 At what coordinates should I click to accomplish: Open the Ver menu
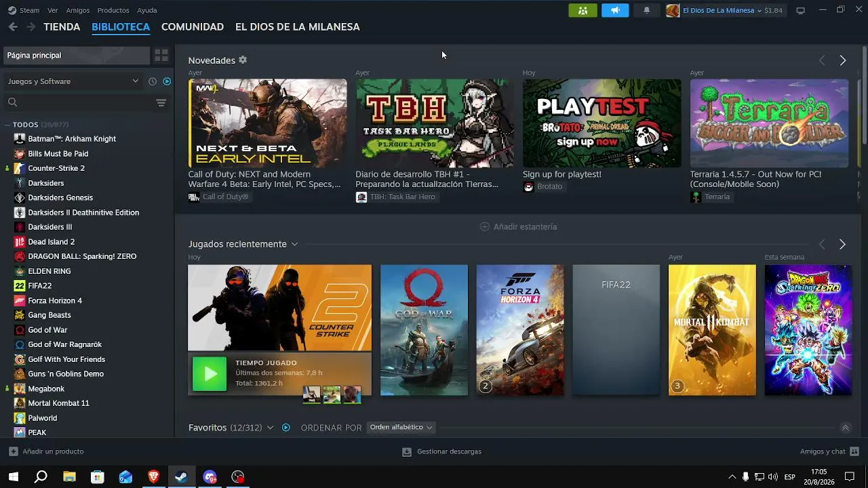click(53, 10)
